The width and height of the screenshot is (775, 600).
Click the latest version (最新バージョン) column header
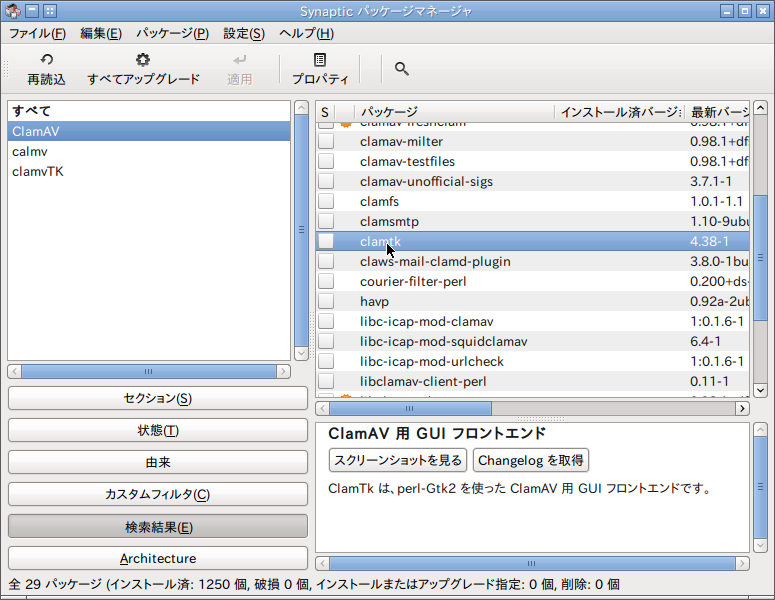click(717, 112)
